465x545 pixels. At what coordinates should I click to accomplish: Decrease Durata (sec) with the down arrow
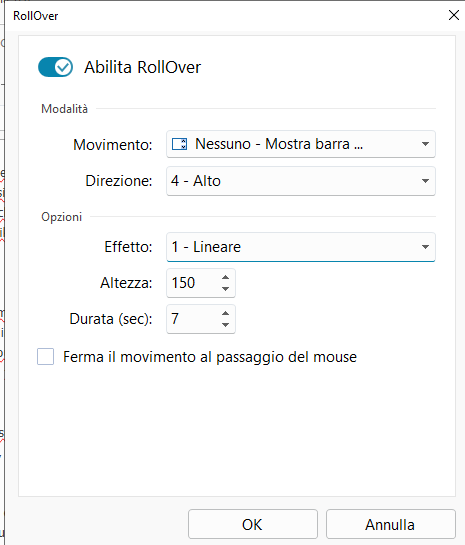(226, 325)
